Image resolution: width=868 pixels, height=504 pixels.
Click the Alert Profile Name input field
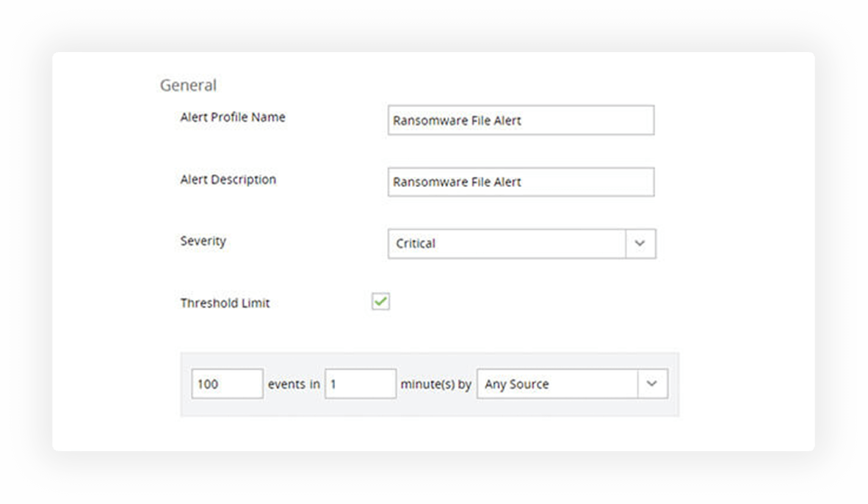click(x=521, y=120)
